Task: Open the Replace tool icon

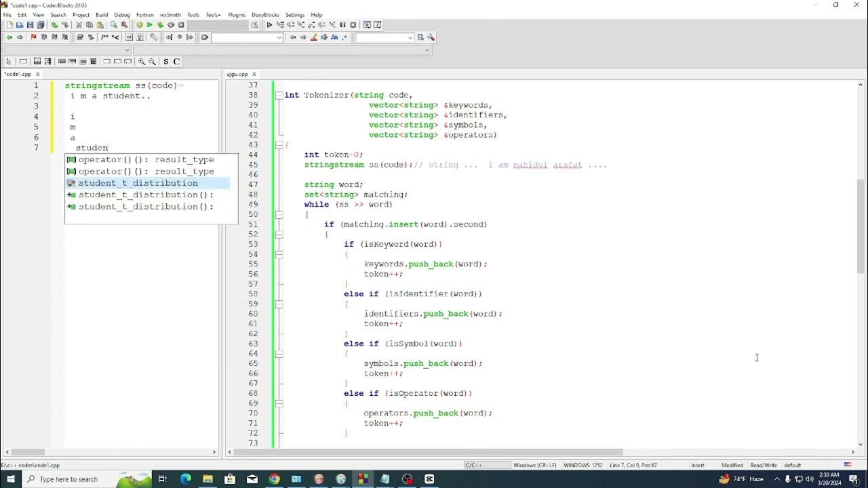Action: point(124,25)
